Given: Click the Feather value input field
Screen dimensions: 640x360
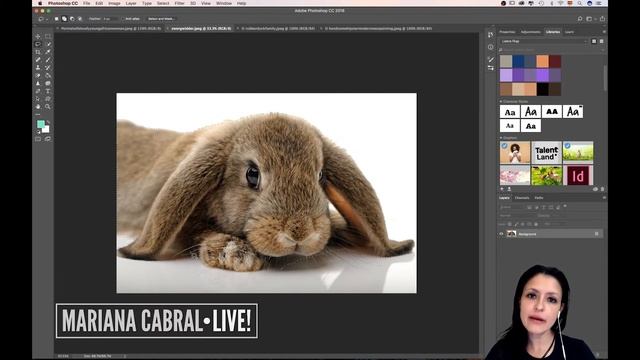Looking at the screenshot, I should tap(110, 19).
